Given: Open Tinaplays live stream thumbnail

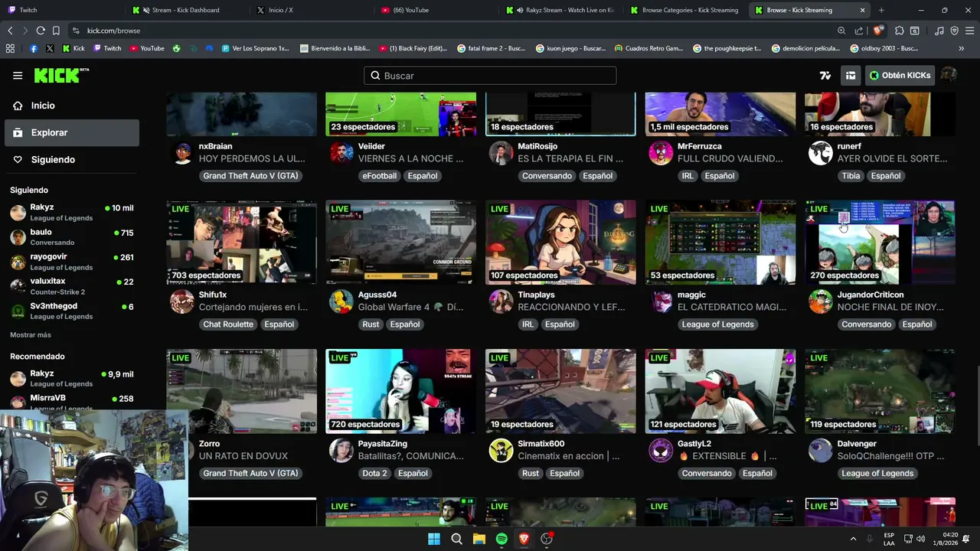Looking at the screenshot, I should pos(560,243).
